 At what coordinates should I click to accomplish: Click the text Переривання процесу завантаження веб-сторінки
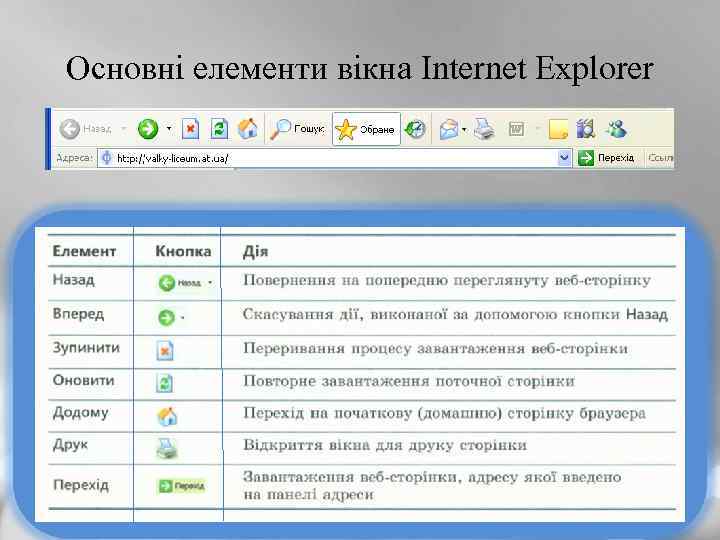coord(435,349)
